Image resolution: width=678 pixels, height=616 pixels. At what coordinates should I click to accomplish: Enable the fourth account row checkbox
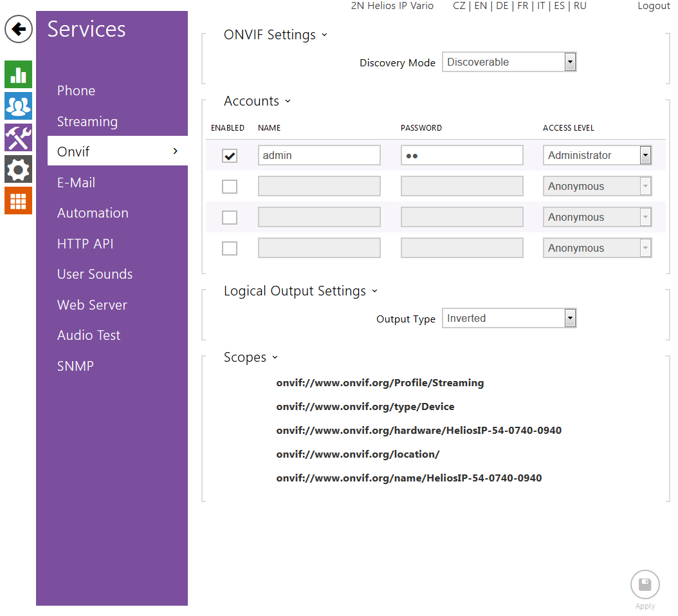[x=230, y=248]
